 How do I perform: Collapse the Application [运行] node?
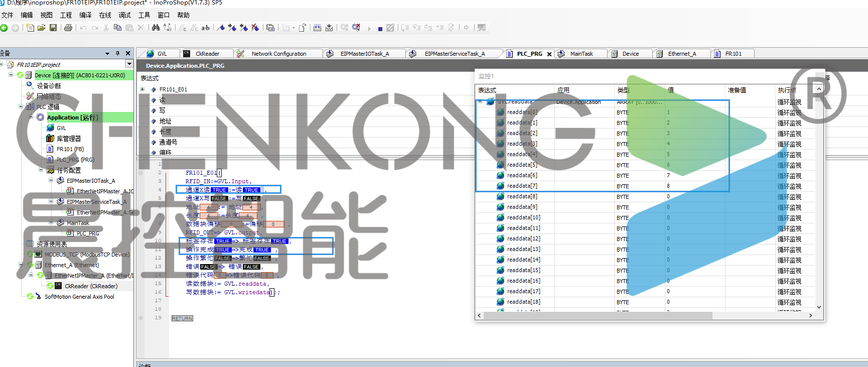click(31, 117)
